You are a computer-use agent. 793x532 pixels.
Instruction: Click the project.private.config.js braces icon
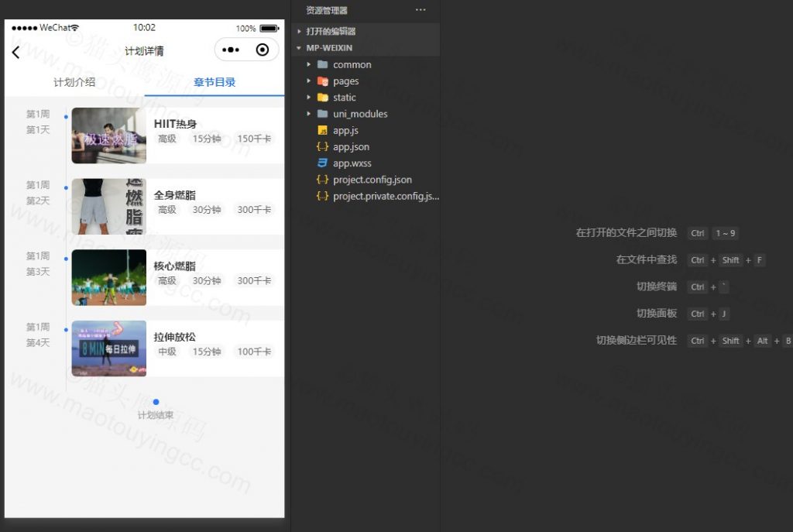322,196
